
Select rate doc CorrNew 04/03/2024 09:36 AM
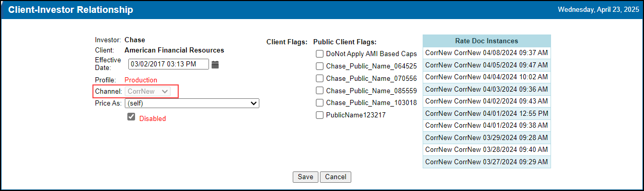[486, 89]
